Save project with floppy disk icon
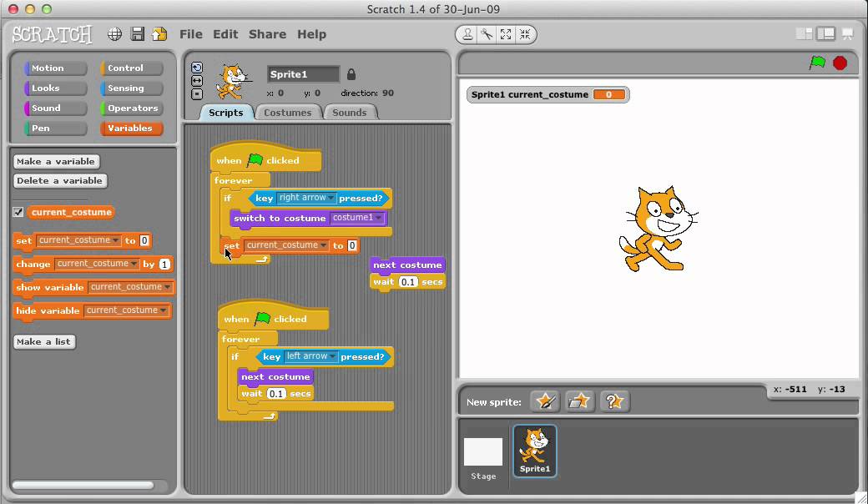Image resolution: width=868 pixels, height=504 pixels. point(137,34)
